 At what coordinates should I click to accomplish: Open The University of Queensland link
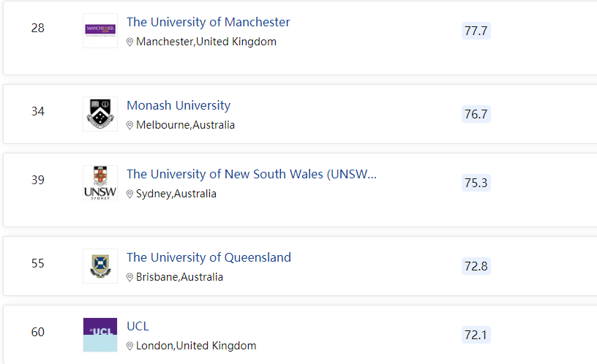coord(209,257)
